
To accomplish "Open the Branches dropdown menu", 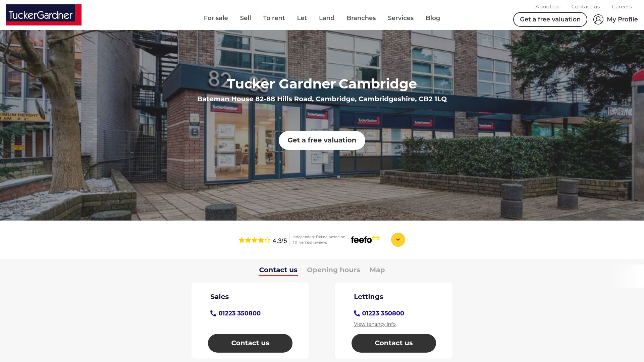I will [x=361, y=18].
